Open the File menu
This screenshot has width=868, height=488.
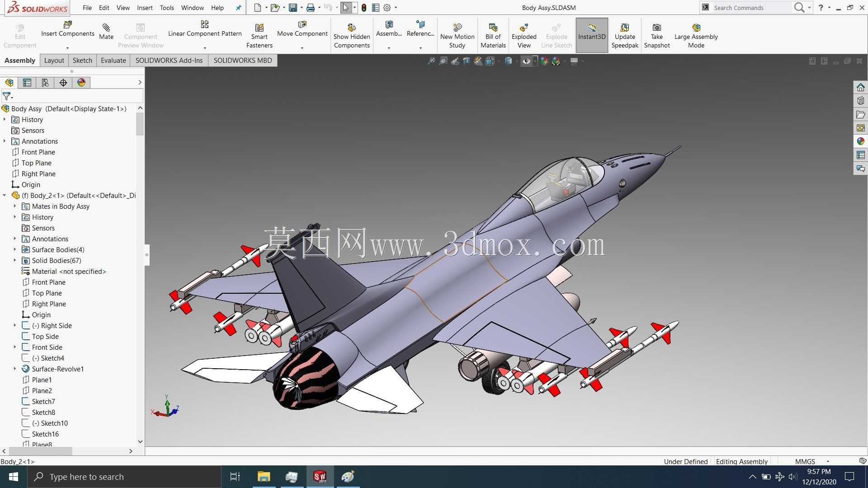(87, 8)
